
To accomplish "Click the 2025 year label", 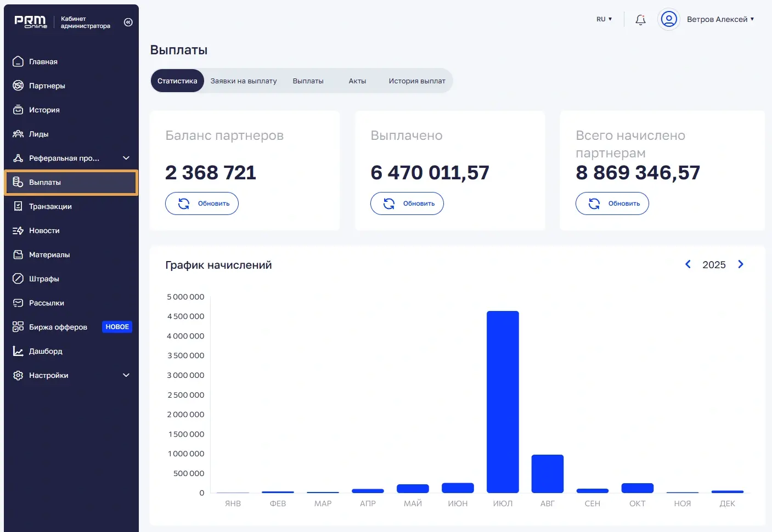I will pos(714,265).
